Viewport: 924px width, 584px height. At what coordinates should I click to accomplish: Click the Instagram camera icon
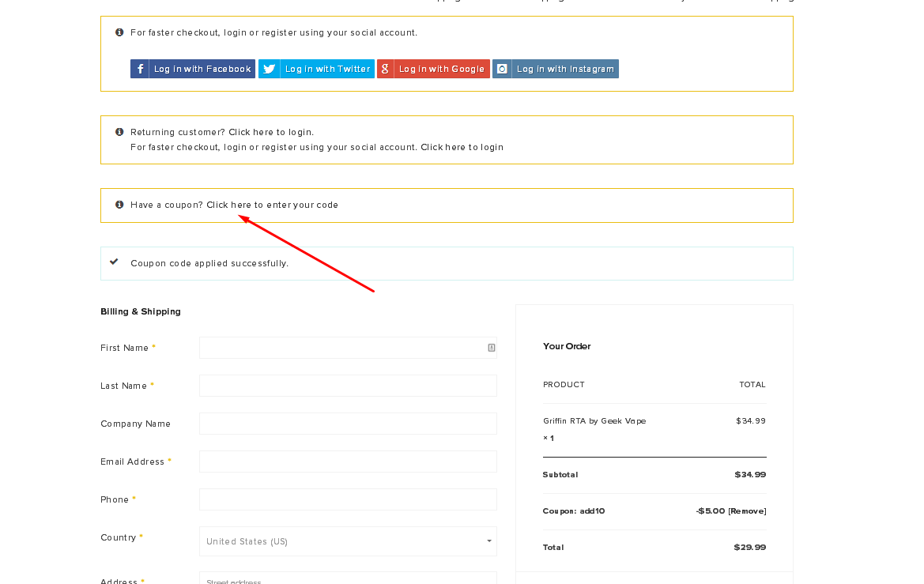tap(502, 69)
